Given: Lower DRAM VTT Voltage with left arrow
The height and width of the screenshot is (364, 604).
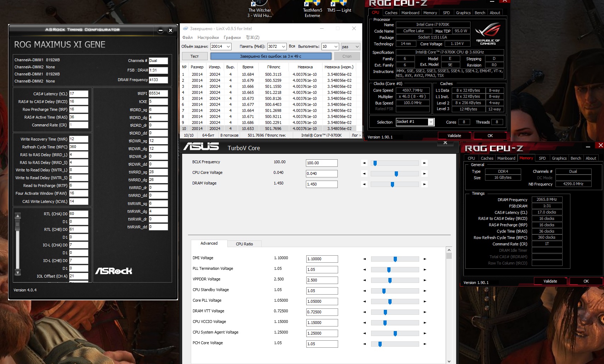Looking at the screenshot, I should click(x=364, y=312).
